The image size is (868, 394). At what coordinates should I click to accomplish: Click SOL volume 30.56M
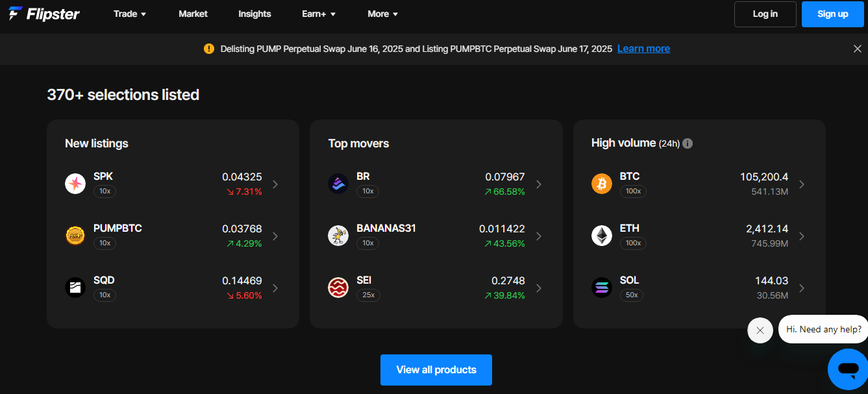pos(773,295)
